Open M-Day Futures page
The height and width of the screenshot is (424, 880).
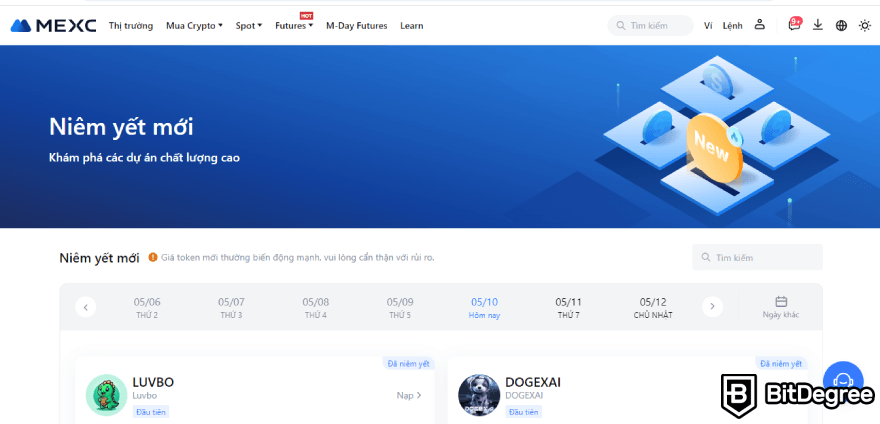[x=356, y=25]
